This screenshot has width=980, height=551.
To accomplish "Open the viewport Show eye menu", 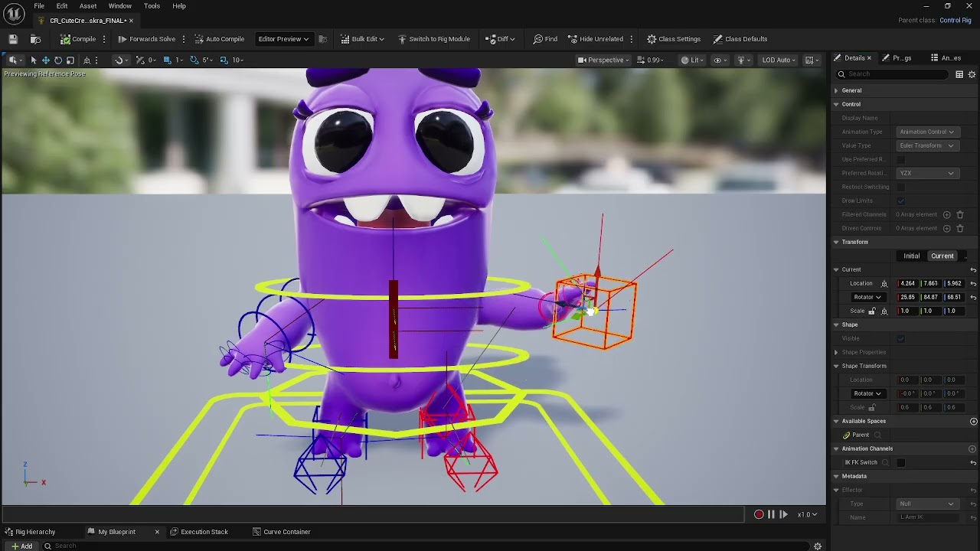I will pos(720,60).
